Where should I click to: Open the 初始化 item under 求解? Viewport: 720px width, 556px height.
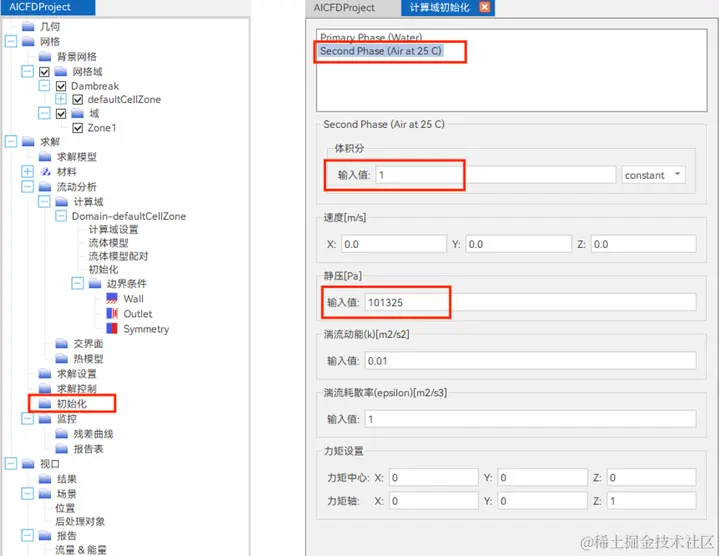pyautogui.click(x=71, y=404)
